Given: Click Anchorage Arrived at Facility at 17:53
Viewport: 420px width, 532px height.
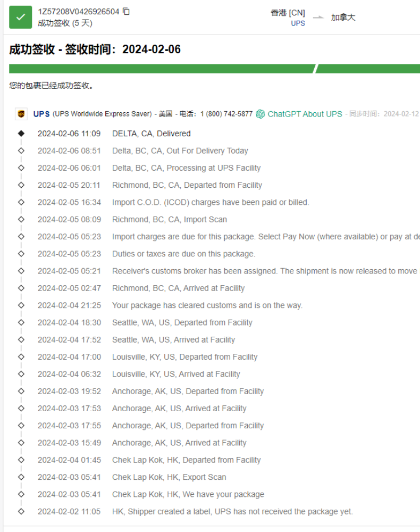Looking at the screenshot, I should tap(179, 409).
